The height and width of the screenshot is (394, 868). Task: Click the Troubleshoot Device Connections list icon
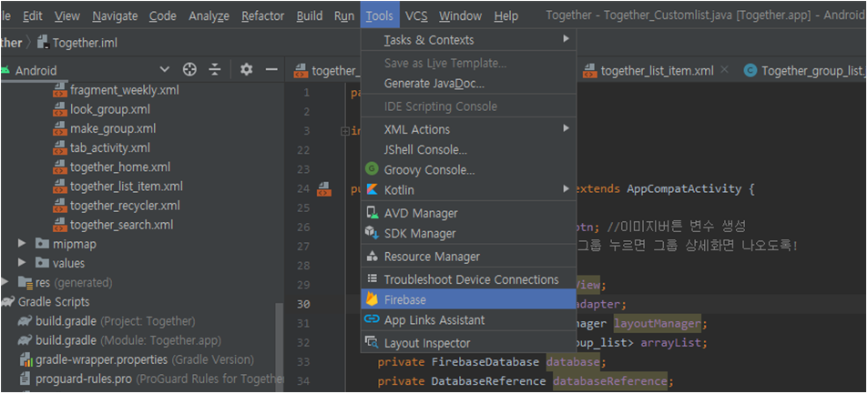pos(372,279)
